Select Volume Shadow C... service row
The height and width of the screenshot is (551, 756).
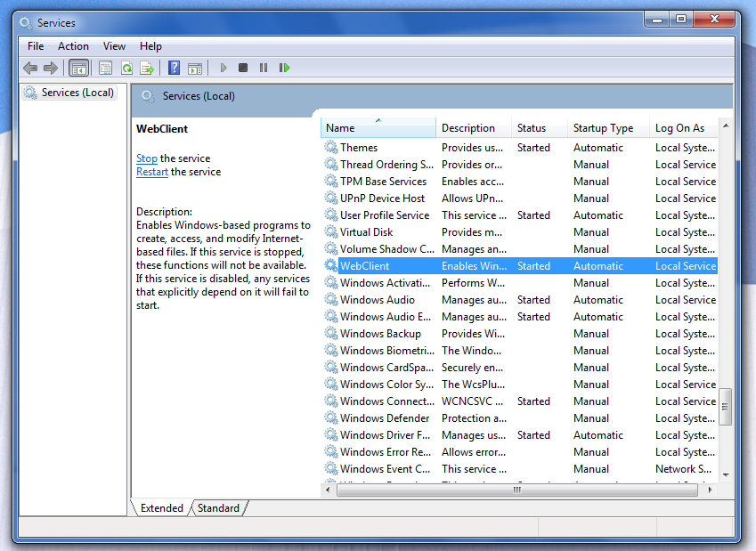point(520,248)
